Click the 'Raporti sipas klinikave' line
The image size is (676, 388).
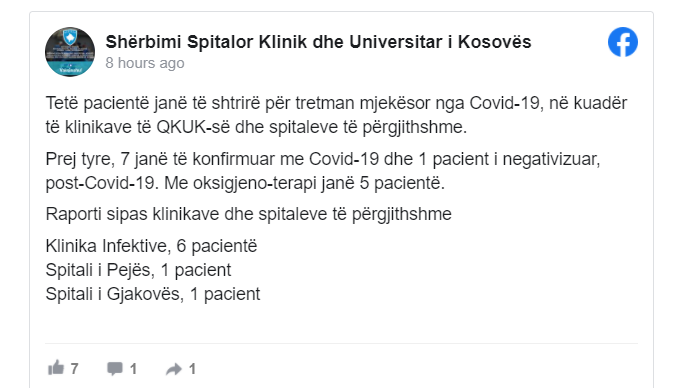click(249, 214)
